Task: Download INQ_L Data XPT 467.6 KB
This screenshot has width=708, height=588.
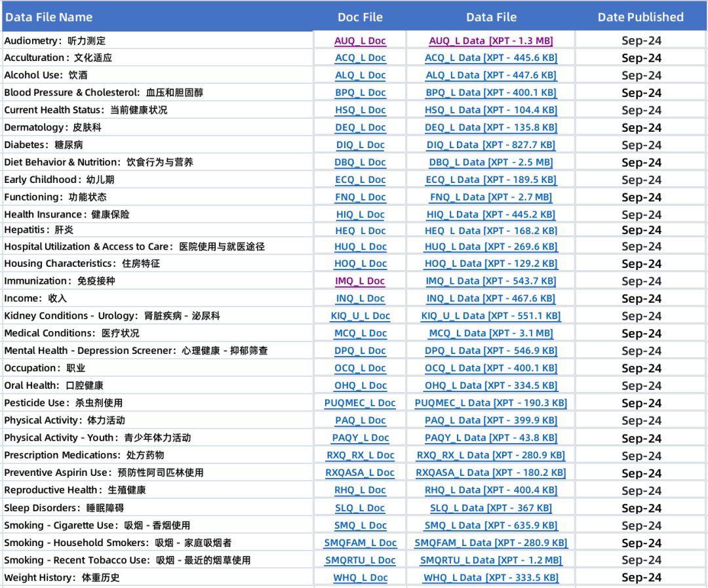Action: coord(491,298)
